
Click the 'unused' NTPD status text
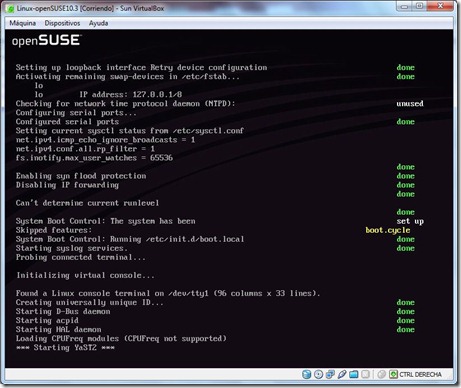(x=410, y=104)
